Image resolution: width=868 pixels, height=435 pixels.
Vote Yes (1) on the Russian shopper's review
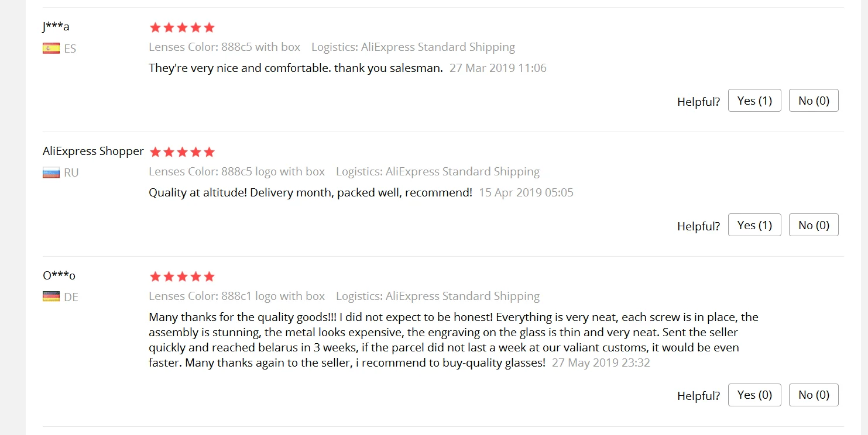tap(754, 225)
